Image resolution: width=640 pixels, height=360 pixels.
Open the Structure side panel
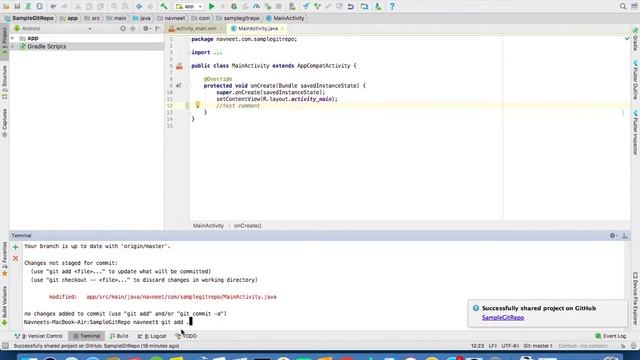point(4,82)
